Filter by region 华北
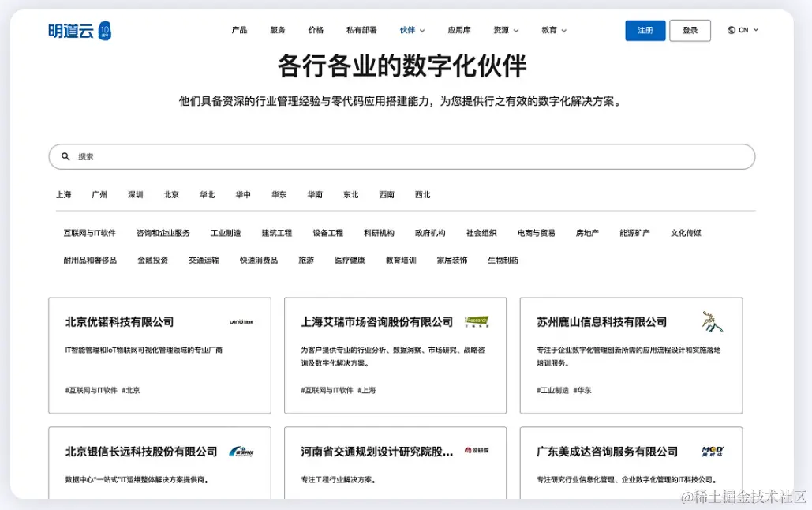Image resolution: width=812 pixels, height=510 pixels. coord(207,194)
